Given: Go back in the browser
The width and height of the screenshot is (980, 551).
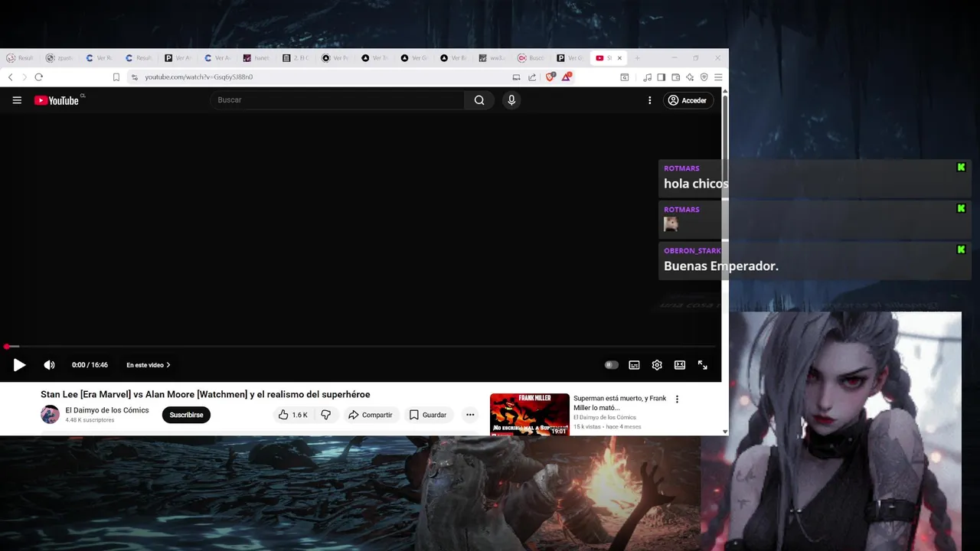Looking at the screenshot, I should coord(10,77).
